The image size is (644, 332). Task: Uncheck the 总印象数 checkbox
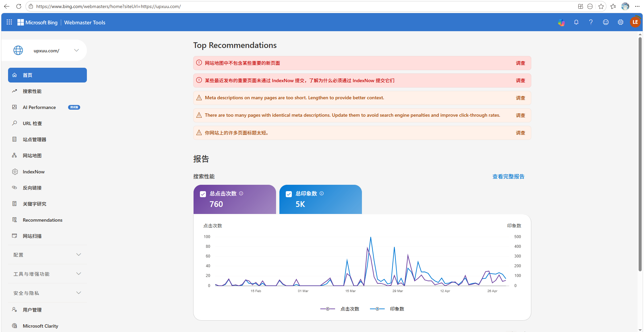point(289,194)
